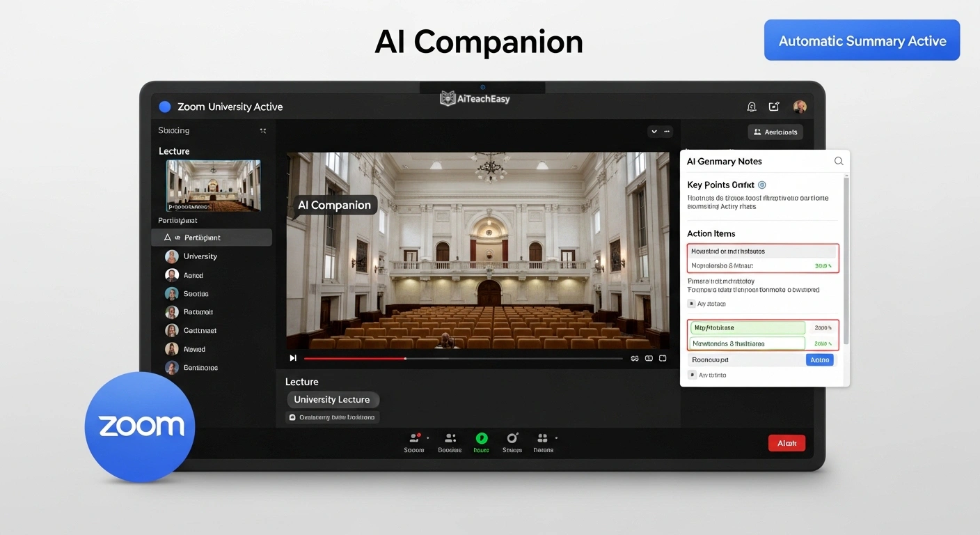Click the Roonouupit input field
Viewport: 980px width, 535px height.
[747, 359]
